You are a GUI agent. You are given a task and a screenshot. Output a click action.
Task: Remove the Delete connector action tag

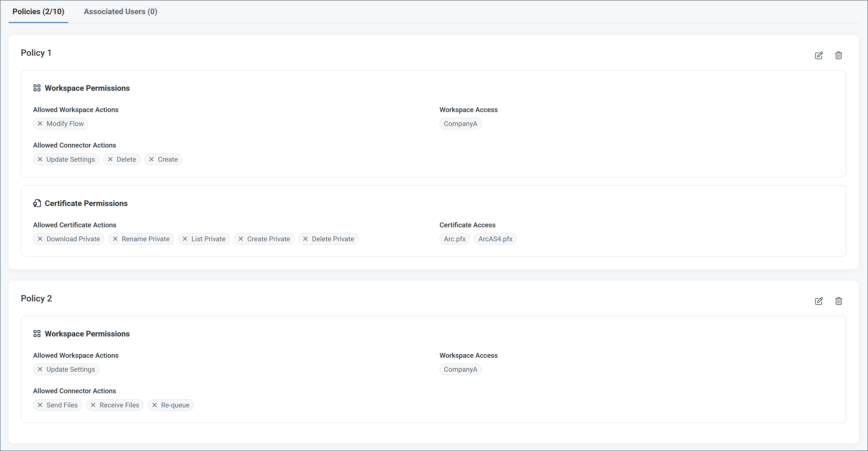coord(110,159)
